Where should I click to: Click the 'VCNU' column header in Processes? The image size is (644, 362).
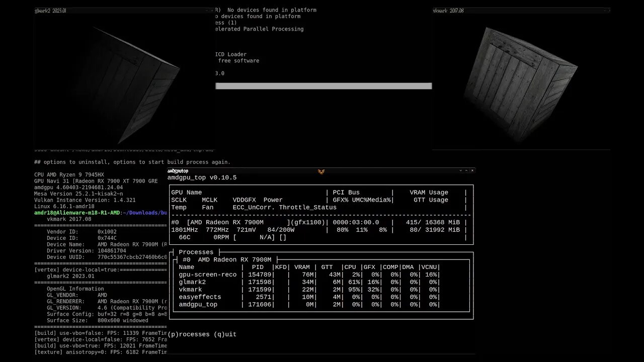(430, 267)
